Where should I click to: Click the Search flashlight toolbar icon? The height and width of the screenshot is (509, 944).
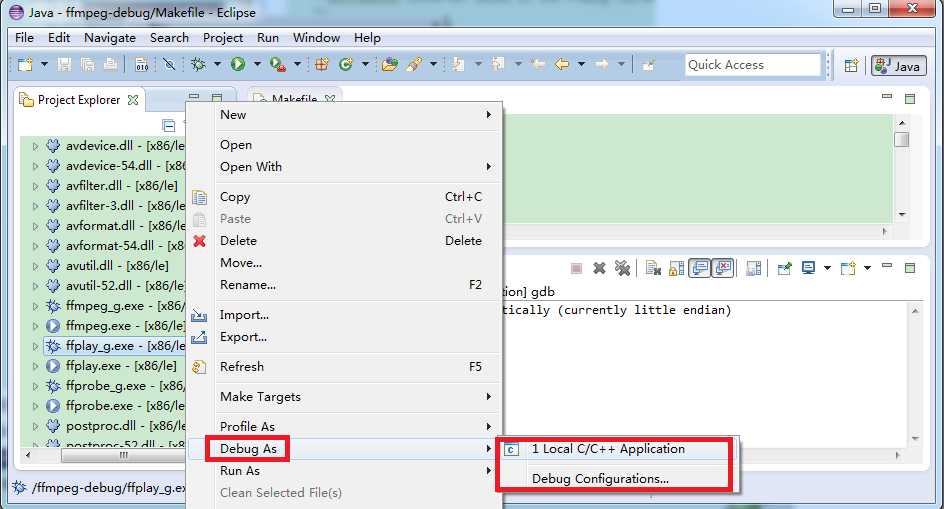click(x=414, y=64)
